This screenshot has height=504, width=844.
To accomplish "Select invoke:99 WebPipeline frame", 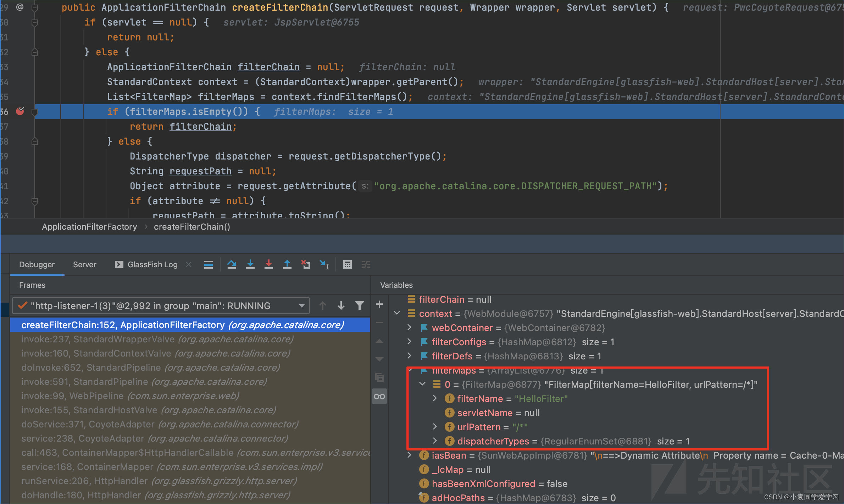I will point(190,396).
